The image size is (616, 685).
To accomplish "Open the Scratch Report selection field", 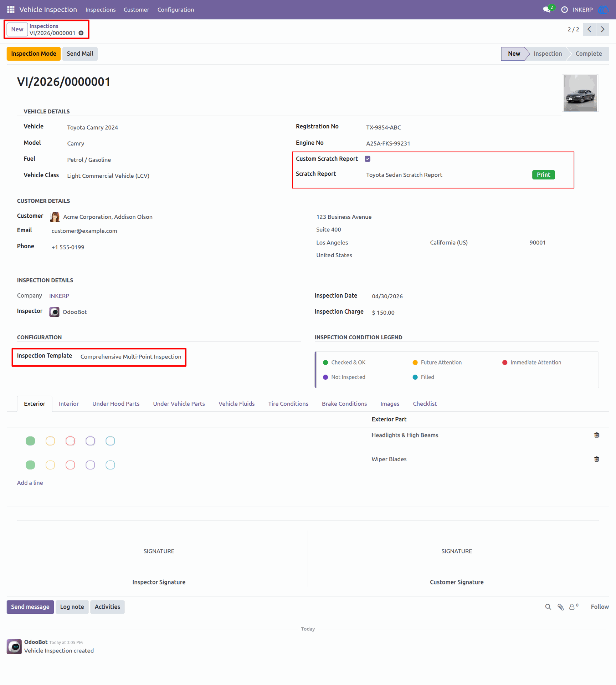I will [446, 175].
